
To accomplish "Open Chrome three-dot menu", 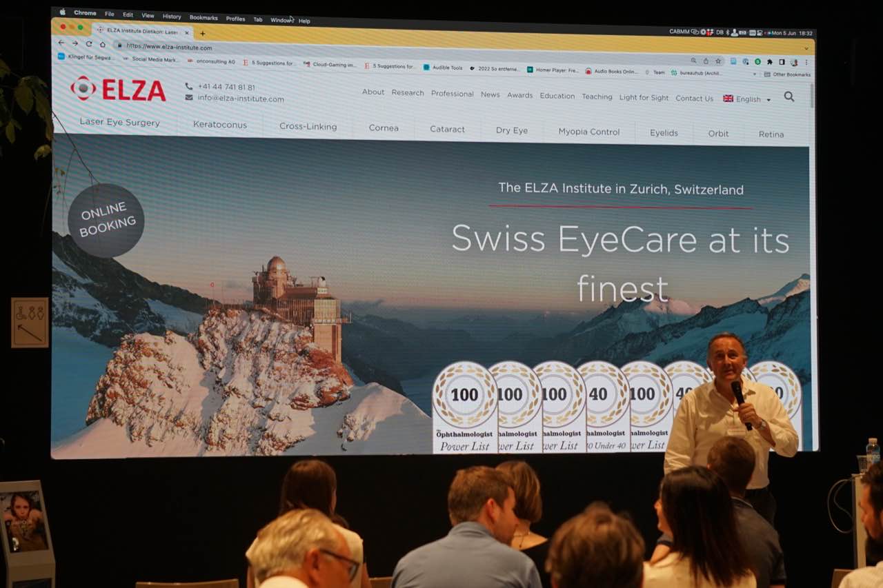I will 806,63.
